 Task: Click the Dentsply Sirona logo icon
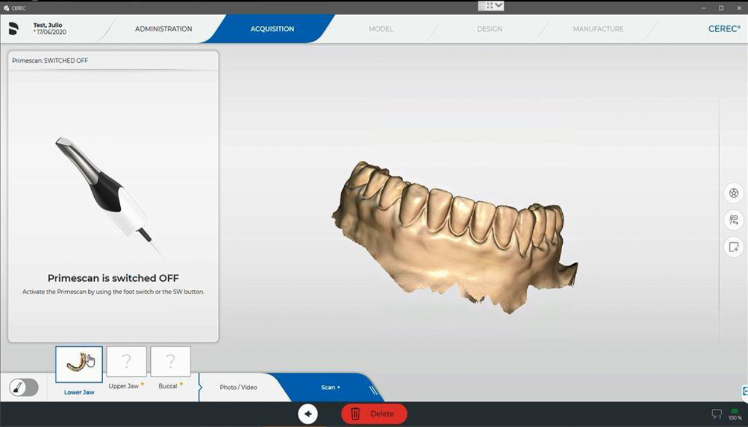(x=13, y=29)
